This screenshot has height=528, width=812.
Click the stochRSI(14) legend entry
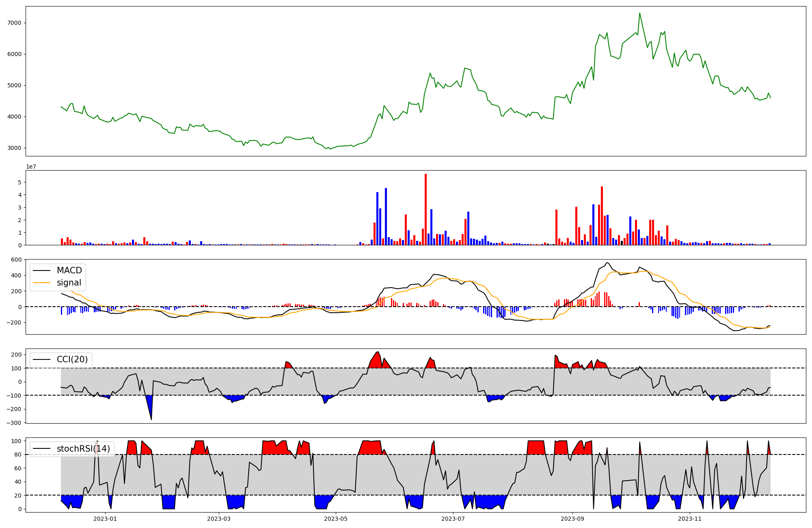83,449
